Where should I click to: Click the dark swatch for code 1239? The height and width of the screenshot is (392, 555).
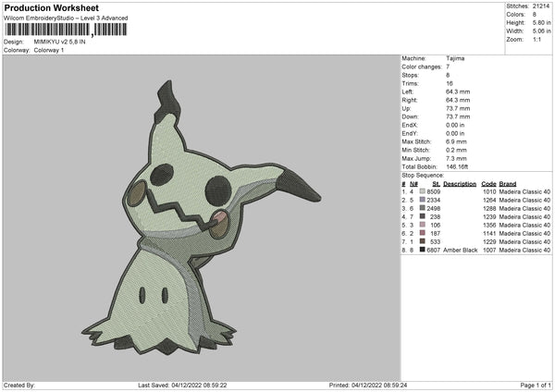[x=423, y=216]
